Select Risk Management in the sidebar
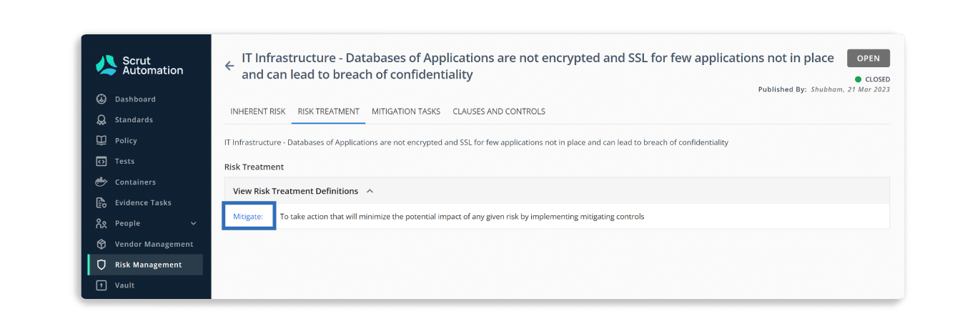Viewport: 980px width, 334px height. pyautogui.click(x=146, y=265)
